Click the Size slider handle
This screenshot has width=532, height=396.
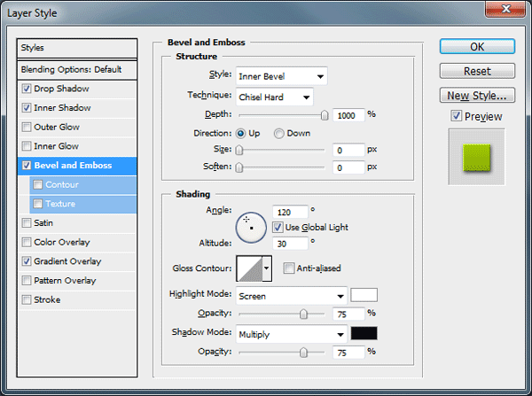(x=239, y=151)
